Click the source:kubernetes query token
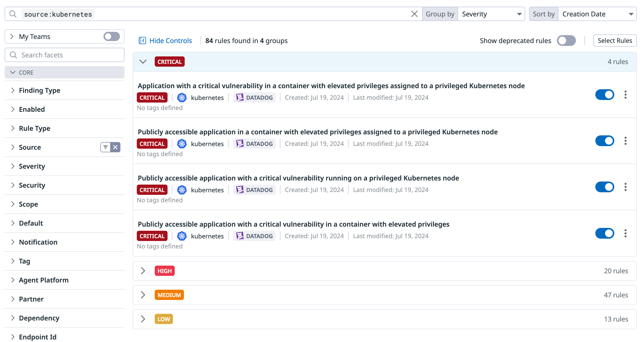The width and height of the screenshot is (644, 342). [x=58, y=14]
